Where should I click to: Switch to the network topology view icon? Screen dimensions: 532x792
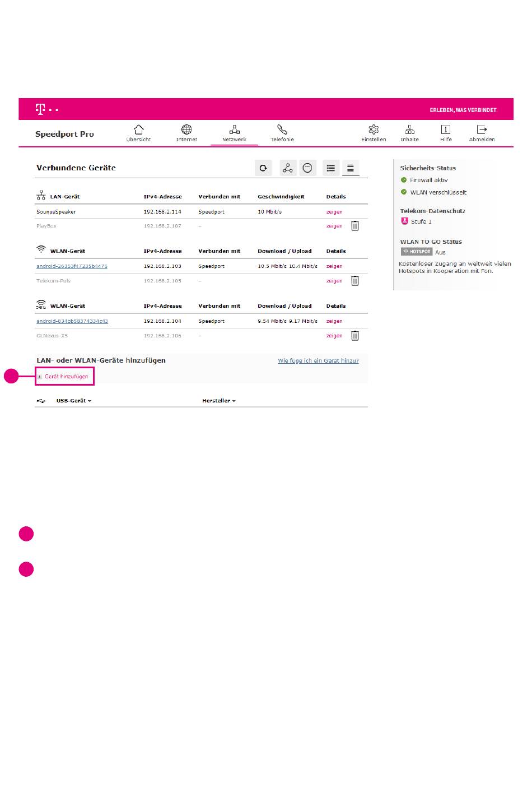click(x=288, y=168)
